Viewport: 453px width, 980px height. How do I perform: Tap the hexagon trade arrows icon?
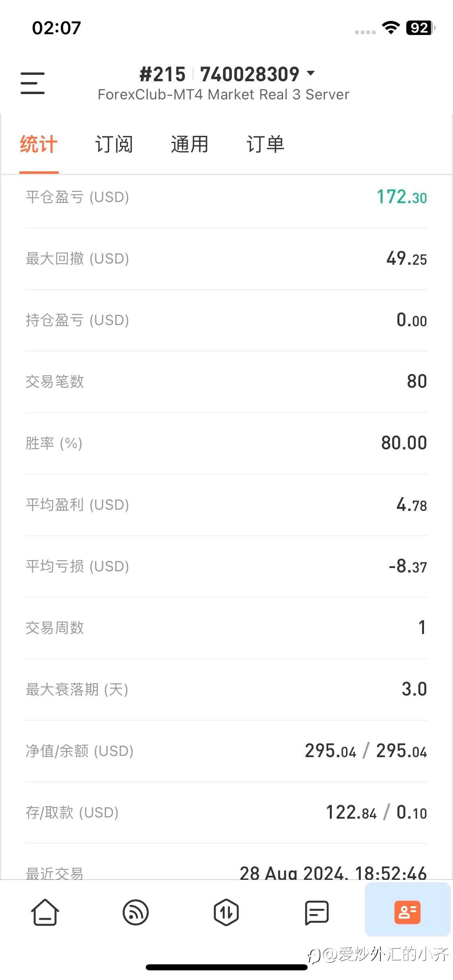226,912
